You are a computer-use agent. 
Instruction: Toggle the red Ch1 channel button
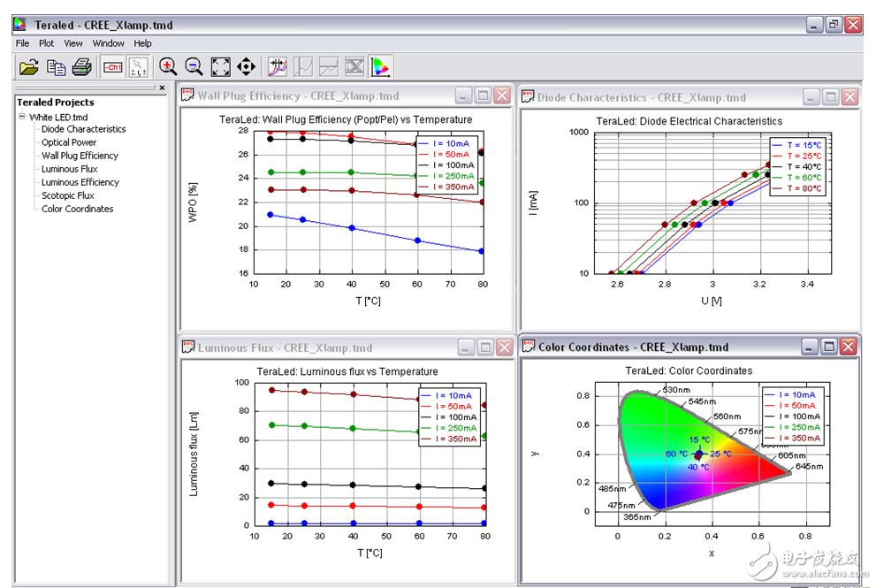click(112, 66)
